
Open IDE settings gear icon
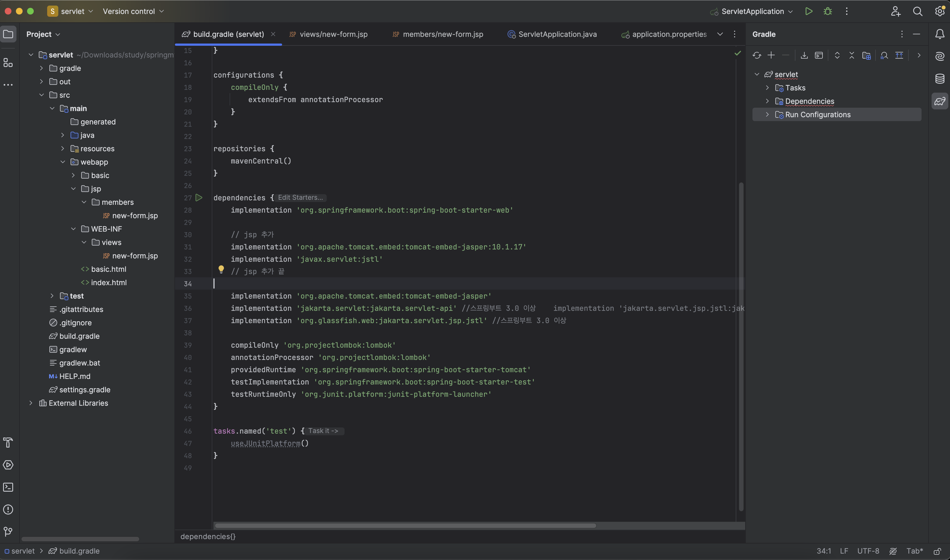pyautogui.click(x=940, y=11)
